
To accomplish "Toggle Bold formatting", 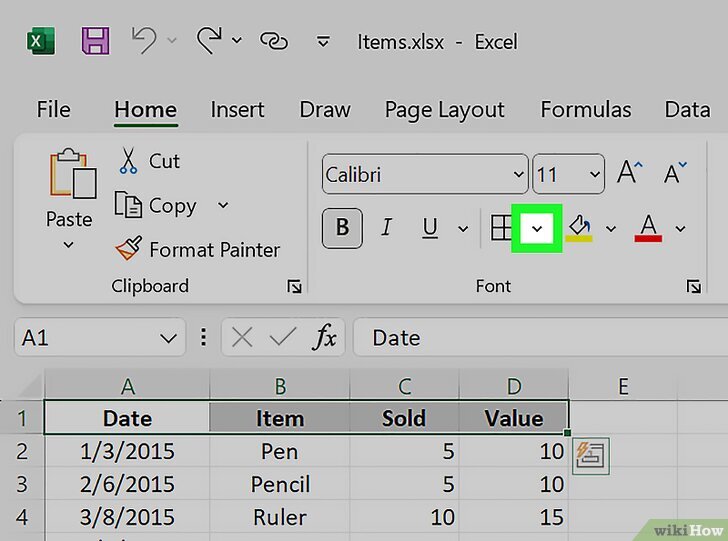I will tap(342, 229).
